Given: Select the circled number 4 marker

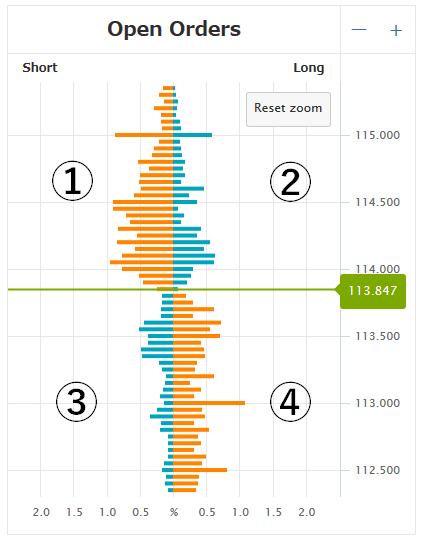Looking at the screenshot, I should coord(290,402).
